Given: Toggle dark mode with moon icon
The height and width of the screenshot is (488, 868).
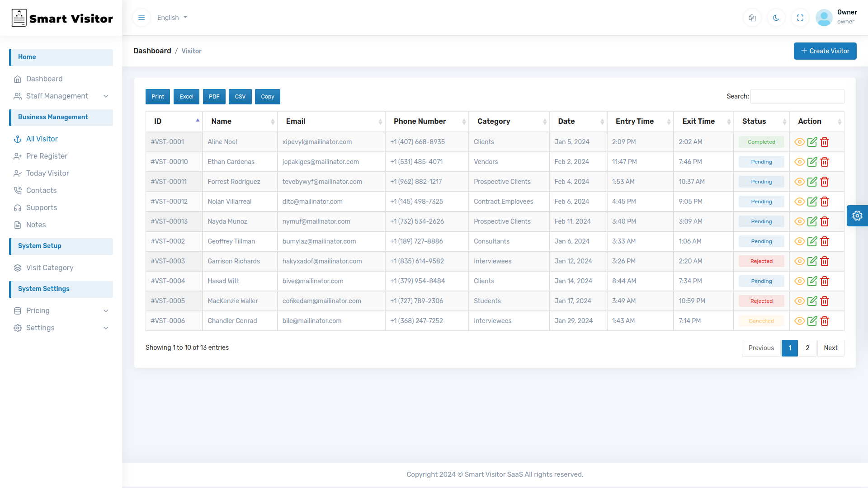Looking at the screenshot, I should pyautogui.click(x=776, y=18).
